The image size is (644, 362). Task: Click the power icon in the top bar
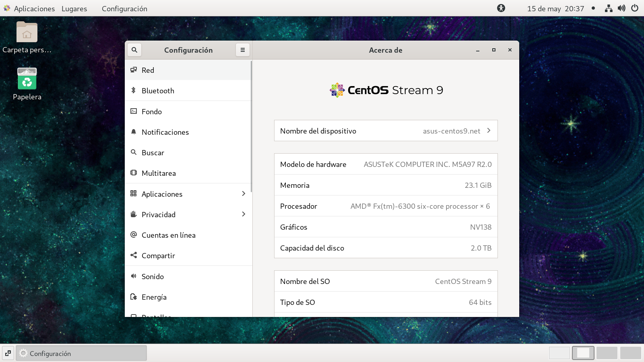[x=635, y=8]
